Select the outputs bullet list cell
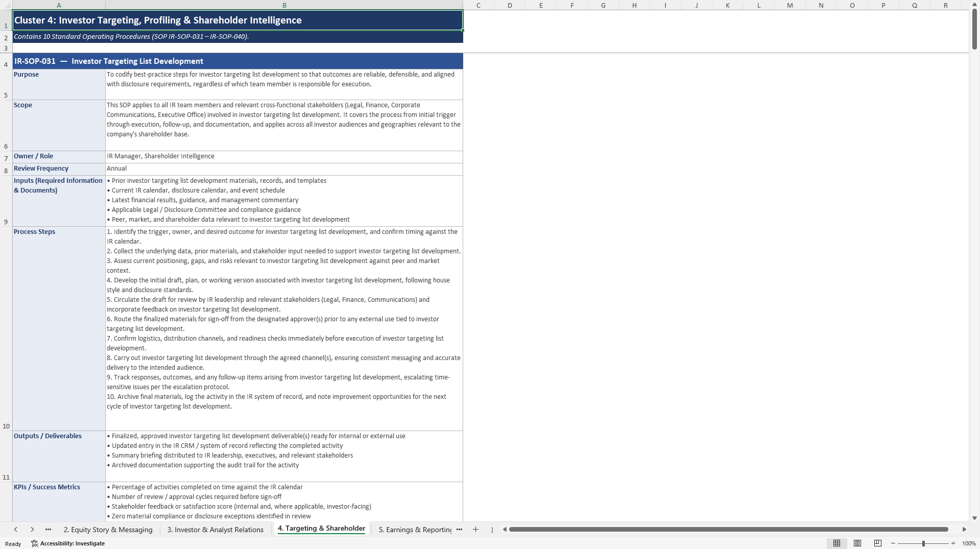 [284, 456]
